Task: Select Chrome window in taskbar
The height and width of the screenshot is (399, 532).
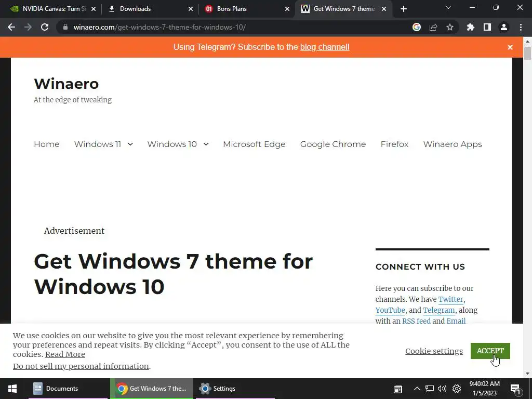Action: [152, 389]
